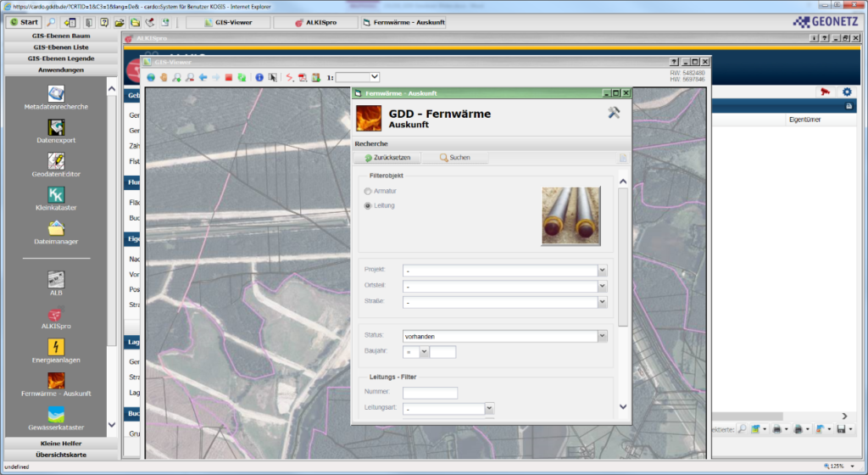The image size is (868, 475).
Task: Click the Fernwärme form scroll-down arrow
Action: click(623, 407)
